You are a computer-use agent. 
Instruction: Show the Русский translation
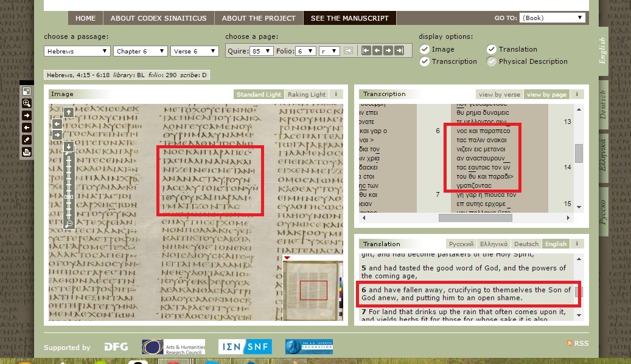pyautogui.click(x=461, y=244)
